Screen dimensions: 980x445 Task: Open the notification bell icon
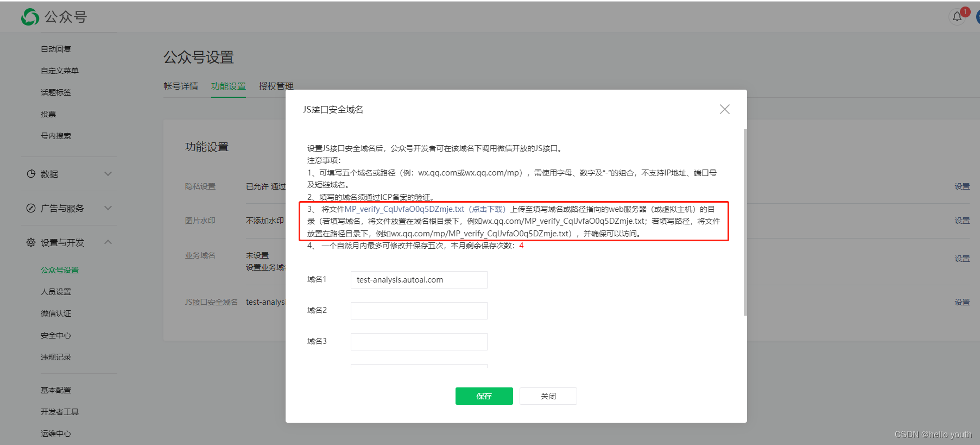[957, 16]
